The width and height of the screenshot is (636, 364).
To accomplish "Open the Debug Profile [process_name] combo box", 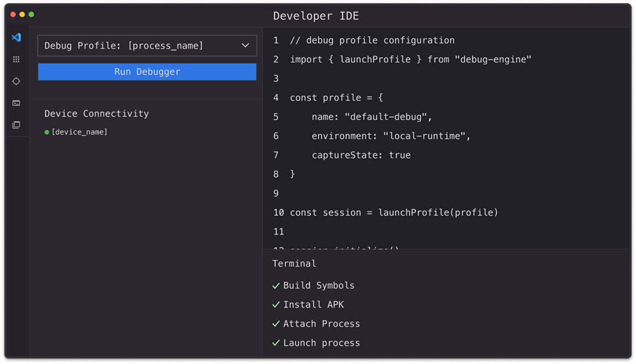I will click(147, 45).
